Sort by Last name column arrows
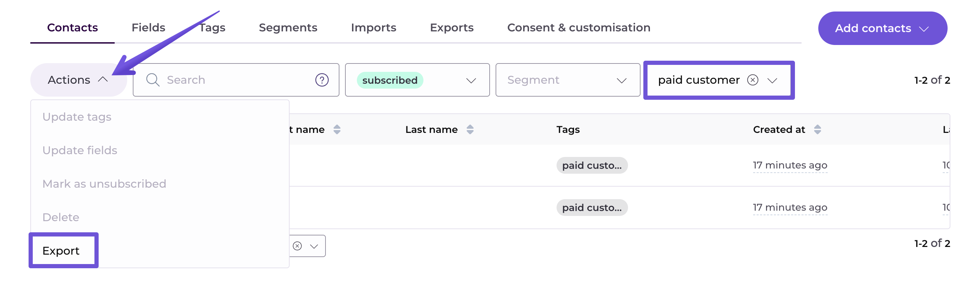The width and height of the screenshot is (980, 293). (x=470, y=130)
